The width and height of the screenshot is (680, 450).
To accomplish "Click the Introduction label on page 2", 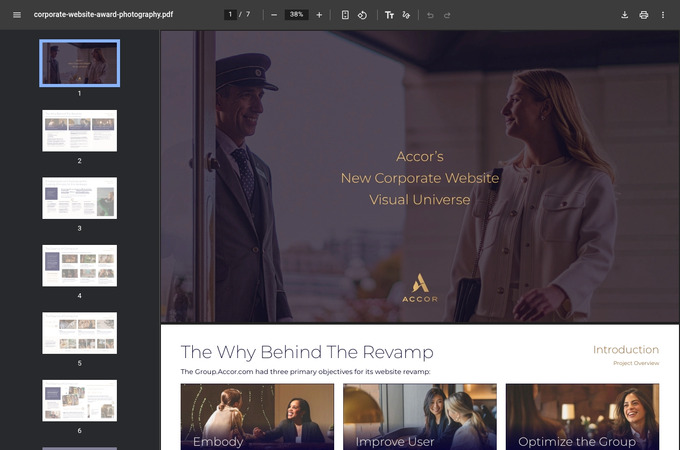I will (626, 349).
